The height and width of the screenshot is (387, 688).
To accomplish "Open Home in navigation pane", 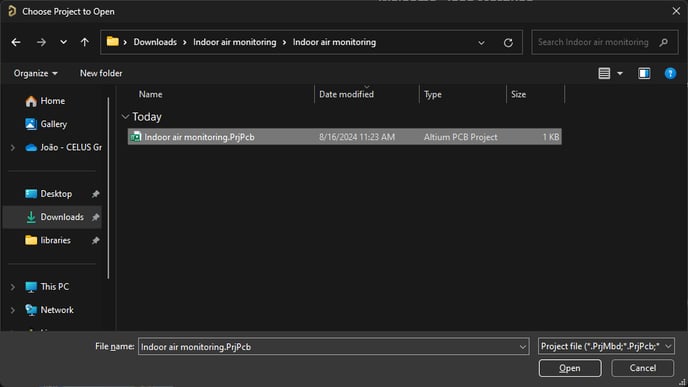I will click(52, 101).
